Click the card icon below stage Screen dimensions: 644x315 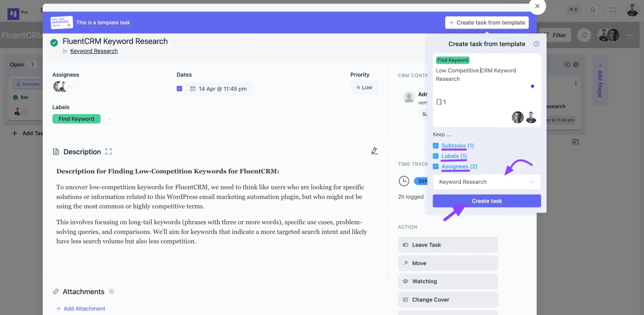coord(575,142)
